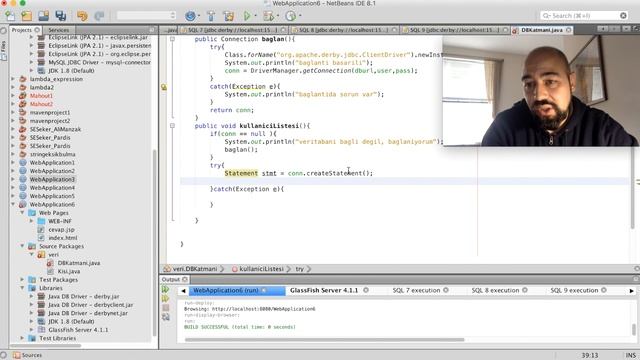Click the Open Project toolbar icon

(x=43, y=16)
